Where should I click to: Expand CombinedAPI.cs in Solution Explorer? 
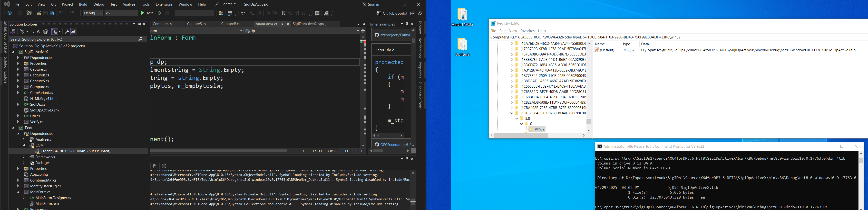(x=18, y=180)
